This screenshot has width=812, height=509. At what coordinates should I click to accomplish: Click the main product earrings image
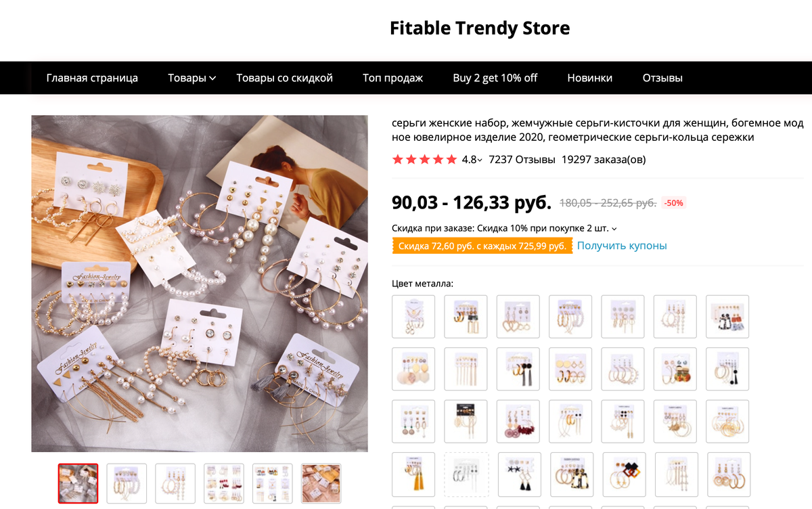click(200, 284)
